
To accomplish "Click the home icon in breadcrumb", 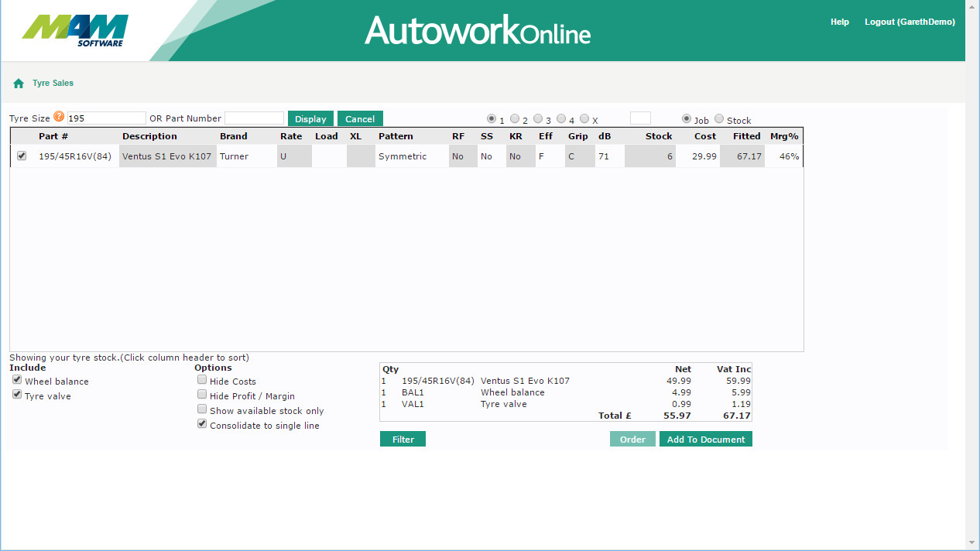I will click(19, 84).
